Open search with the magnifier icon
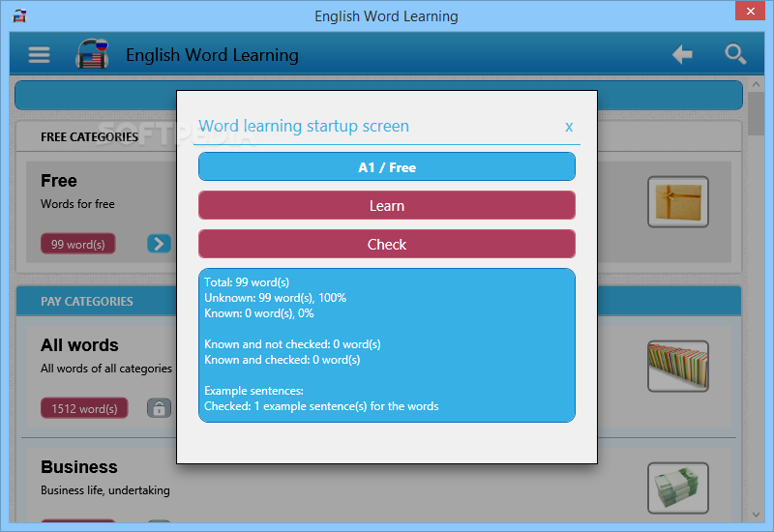774x532 pixels. point(735,54)
